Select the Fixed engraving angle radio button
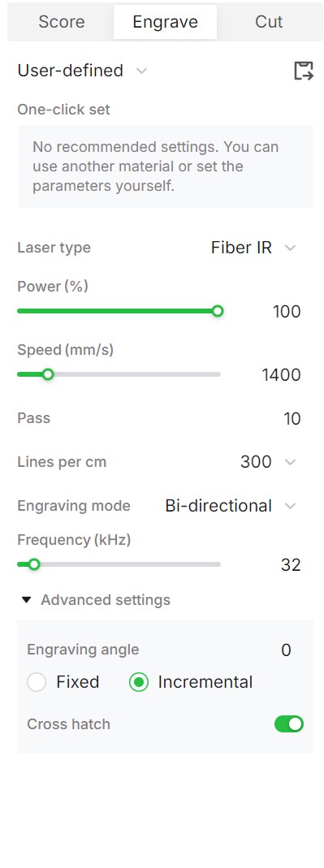 [37, 682]
